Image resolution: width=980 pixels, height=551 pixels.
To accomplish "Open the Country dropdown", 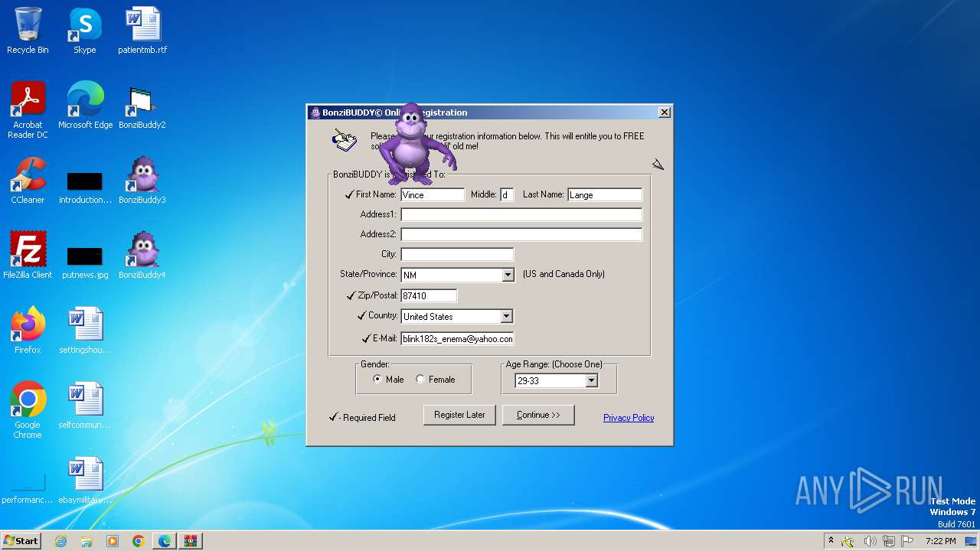I will click(506, 316).
